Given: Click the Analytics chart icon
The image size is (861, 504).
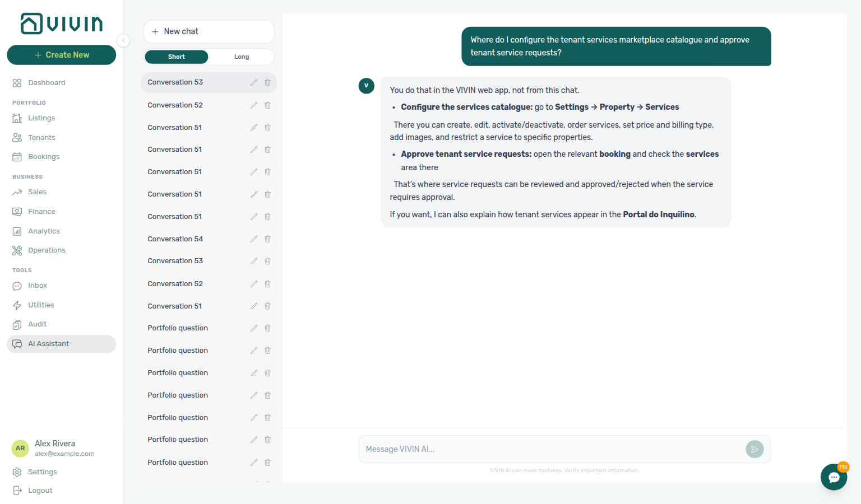Looking at the screenshot, I should tap(17, 231).
